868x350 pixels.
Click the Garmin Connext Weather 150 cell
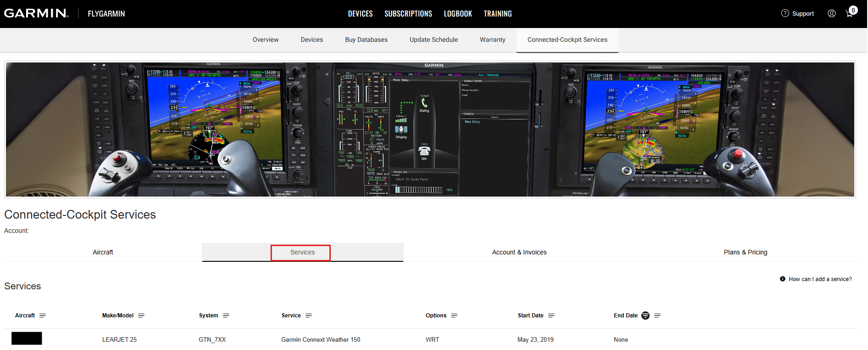coord(321,340)
